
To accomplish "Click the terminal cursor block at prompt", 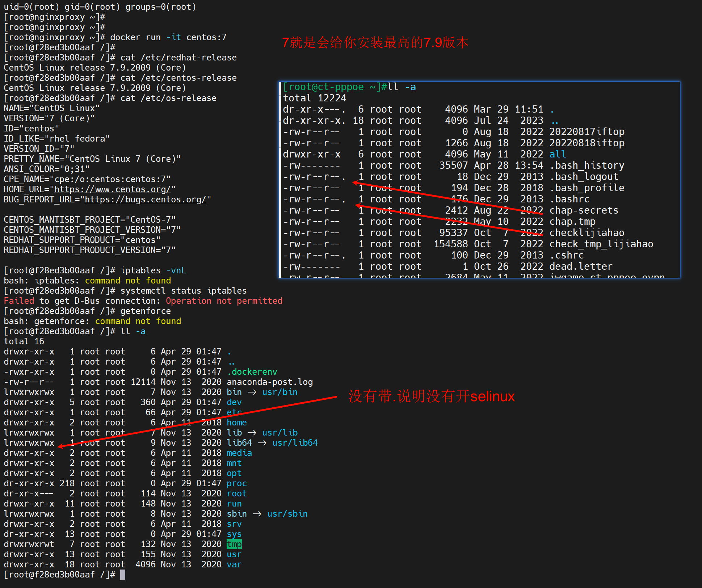I will coord(123,575).
